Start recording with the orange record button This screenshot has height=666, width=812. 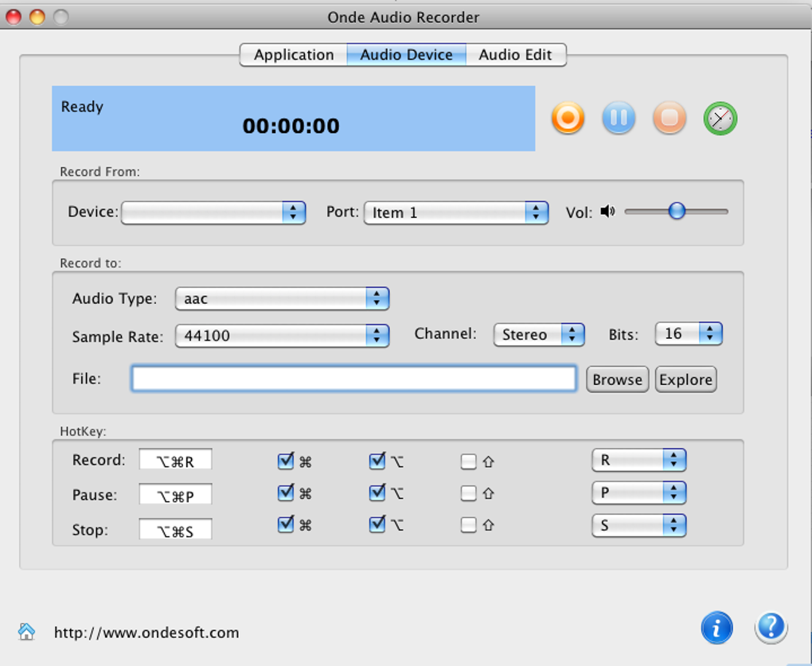point(568,119)
